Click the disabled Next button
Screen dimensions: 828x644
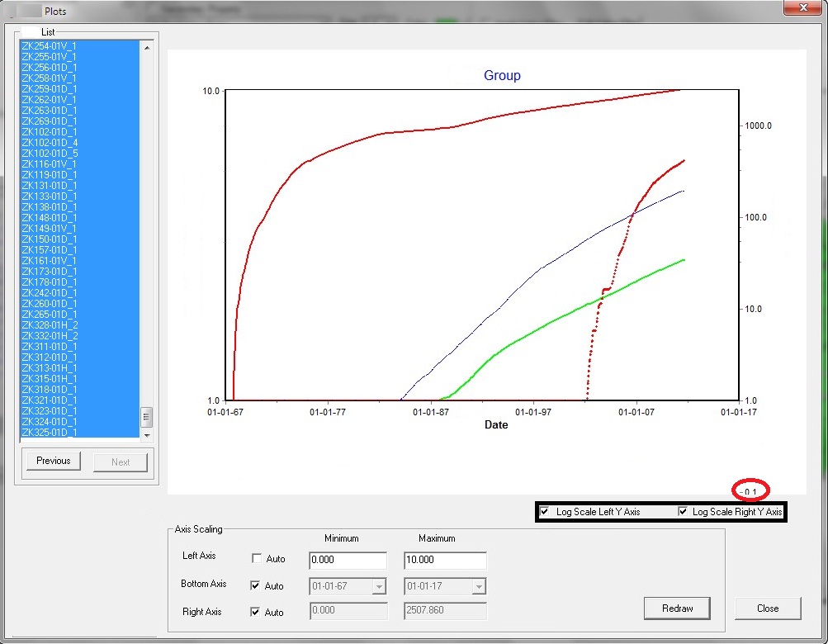[121, 462]
